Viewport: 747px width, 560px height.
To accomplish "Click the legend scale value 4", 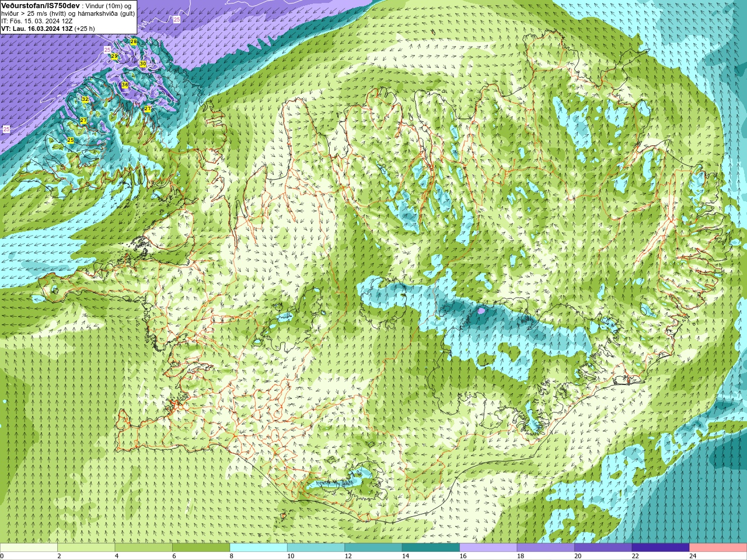I will pos(117,556).
